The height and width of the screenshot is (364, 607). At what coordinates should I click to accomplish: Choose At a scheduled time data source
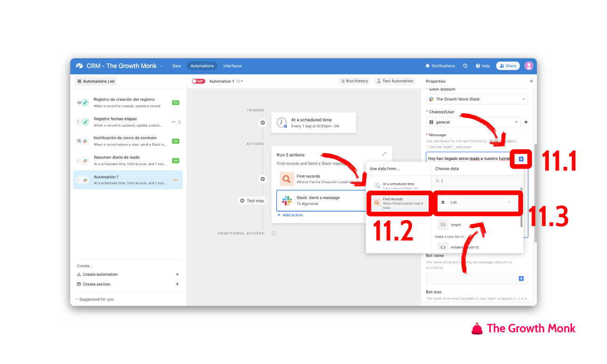398,185
